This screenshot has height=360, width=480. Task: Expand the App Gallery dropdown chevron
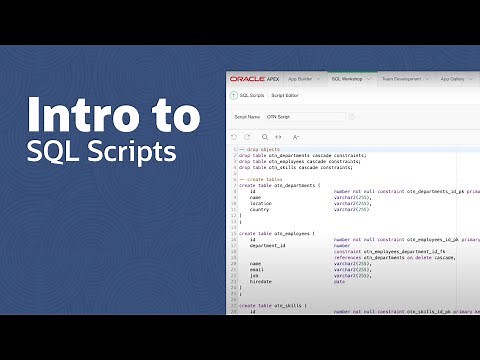pyautogui.click(x=470, y=79)
